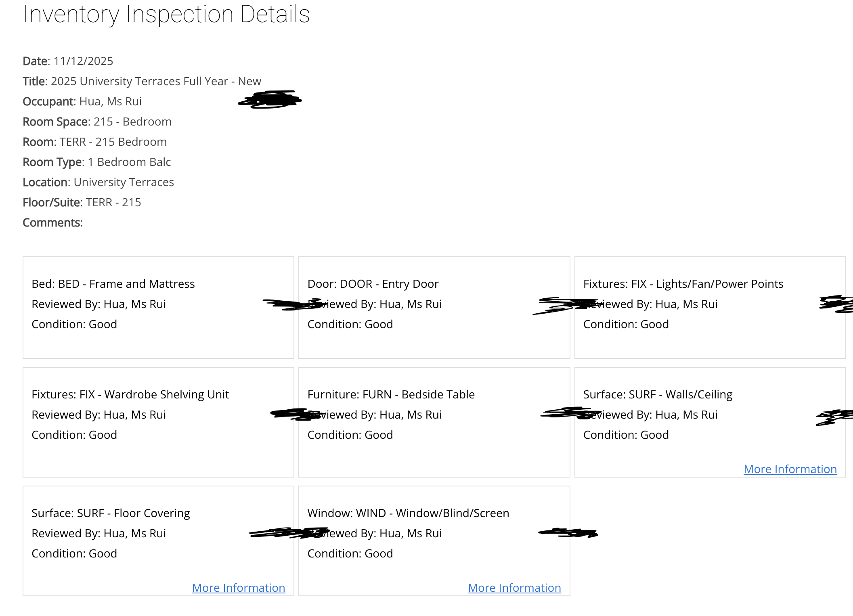Select the Window/Blind/Screen item title
The image size is (853, 616).
click(x=408, y=513)
